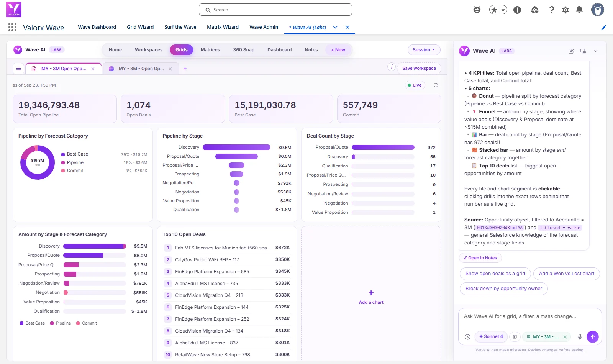
Task: Collapse the Wave AI panel chevron
Action: pyautogui.click(x=595, y=51)
